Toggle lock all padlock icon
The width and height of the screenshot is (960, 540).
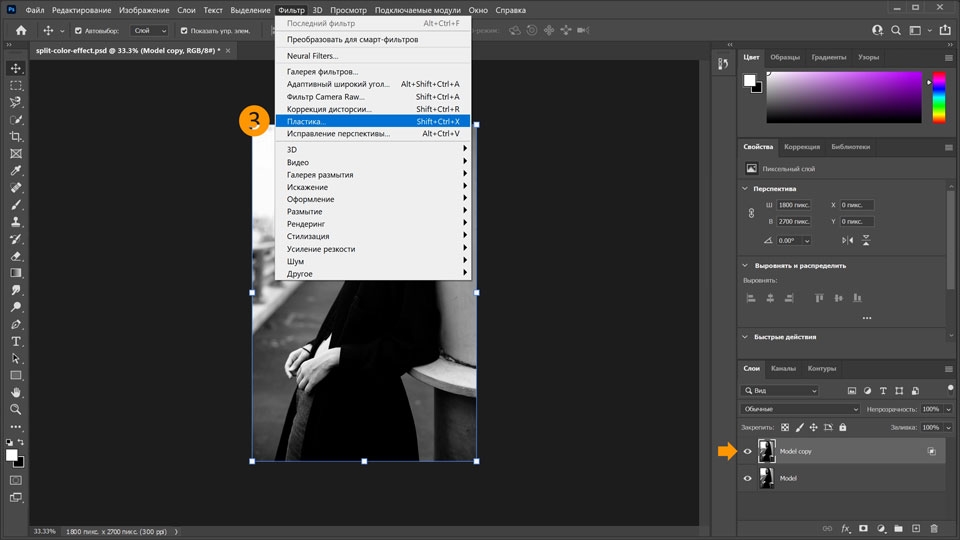(x=842, y=427)
